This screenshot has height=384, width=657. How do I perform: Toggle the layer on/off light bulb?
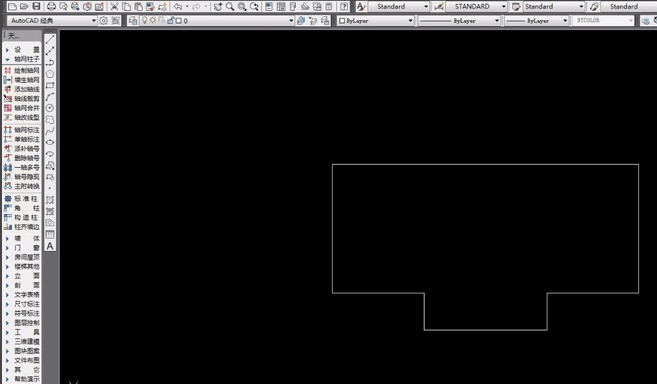[145, 20]
